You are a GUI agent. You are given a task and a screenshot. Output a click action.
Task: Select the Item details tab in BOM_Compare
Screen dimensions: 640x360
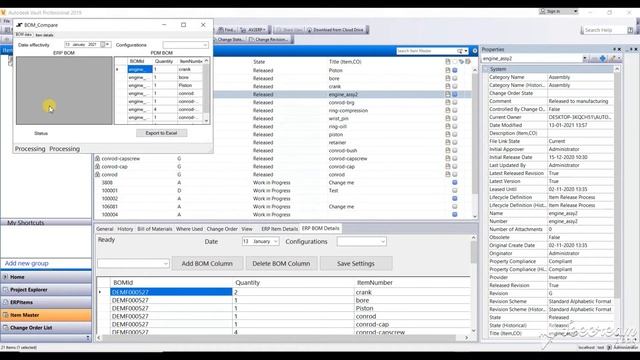click(x=44, y=35)
